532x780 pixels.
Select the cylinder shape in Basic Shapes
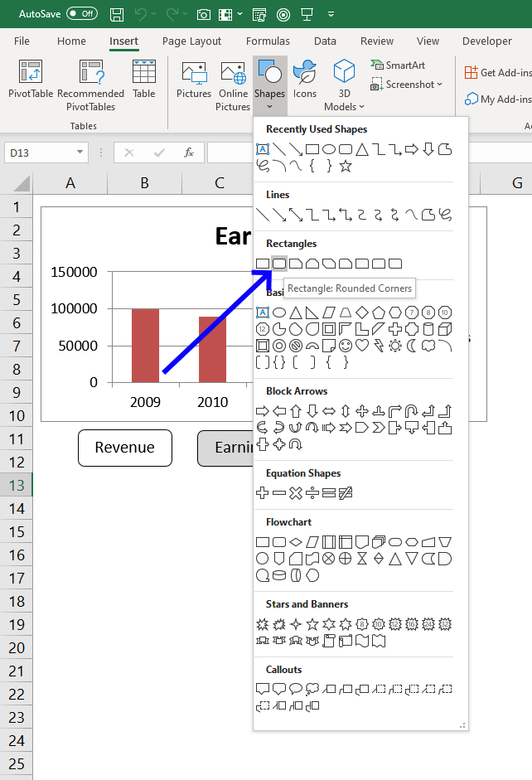pos(428,329)
